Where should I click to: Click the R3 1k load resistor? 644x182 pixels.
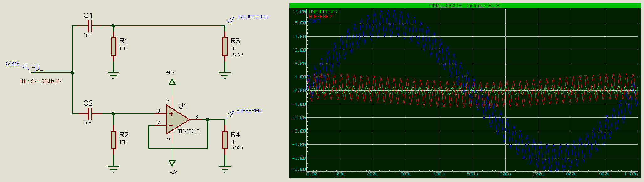pyautogui.click(x=225, y=46)
